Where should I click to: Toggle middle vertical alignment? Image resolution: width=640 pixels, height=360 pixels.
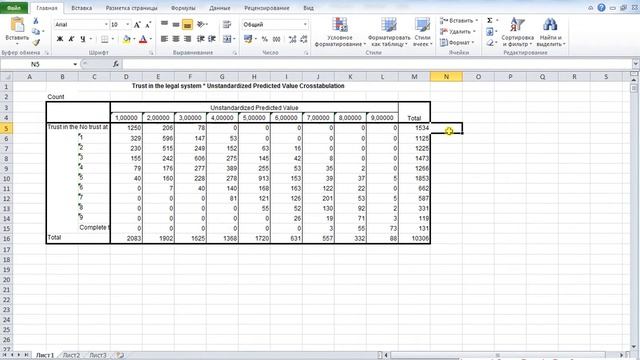point(176,24)
